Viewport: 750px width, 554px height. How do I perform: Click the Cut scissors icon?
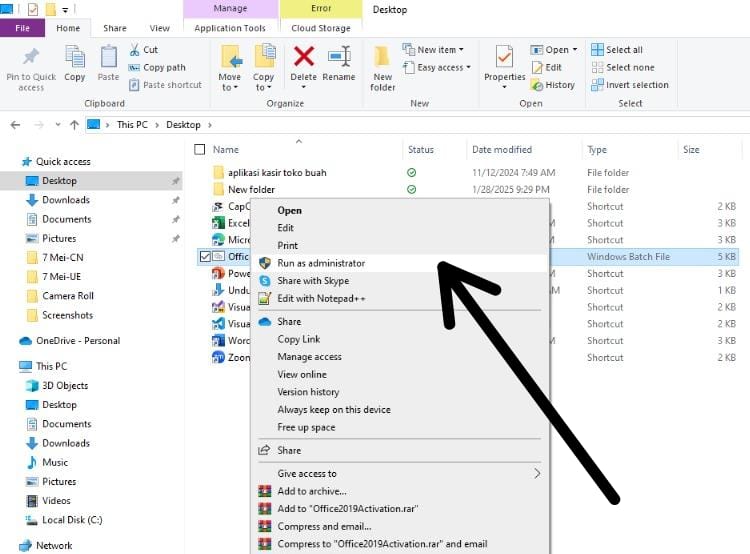pos(135,49)
